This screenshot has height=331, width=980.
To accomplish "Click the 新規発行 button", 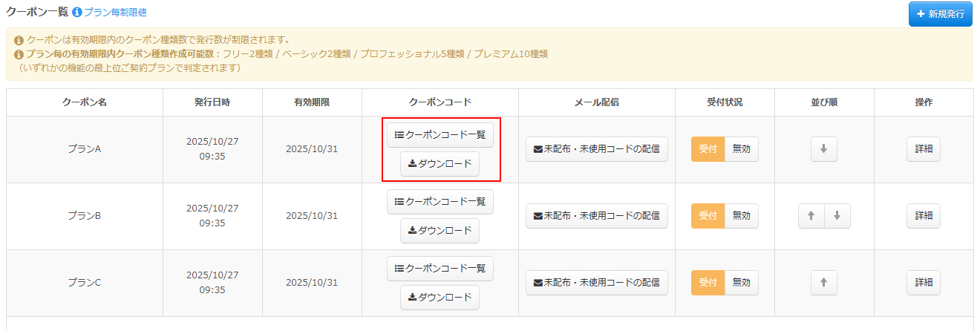I will [940, 14].
